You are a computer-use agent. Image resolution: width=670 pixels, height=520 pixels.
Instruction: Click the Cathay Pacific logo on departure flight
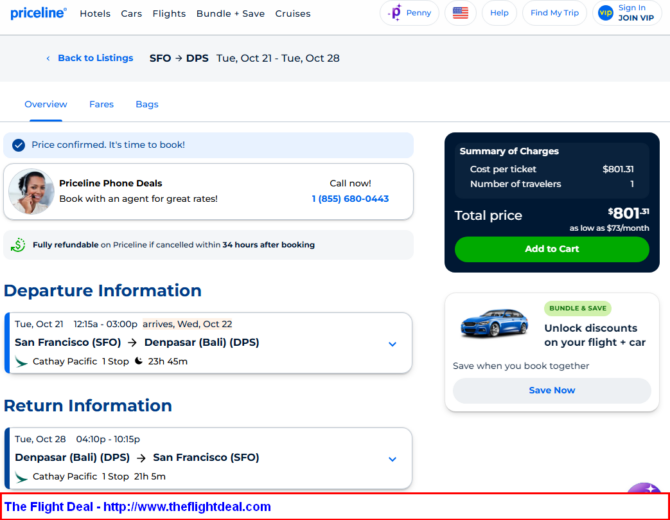[21, 361]
